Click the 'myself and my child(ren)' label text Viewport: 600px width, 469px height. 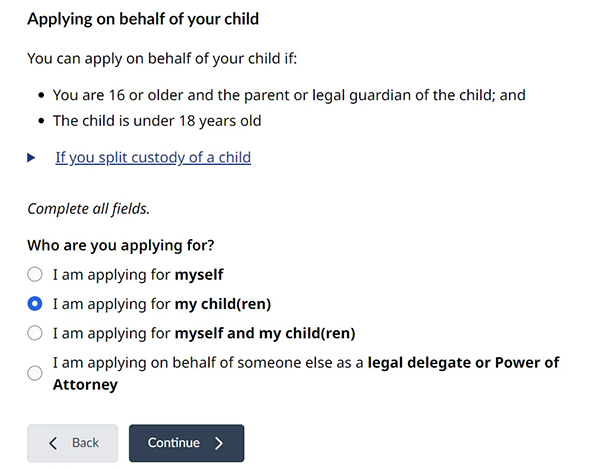coord(204,333)
